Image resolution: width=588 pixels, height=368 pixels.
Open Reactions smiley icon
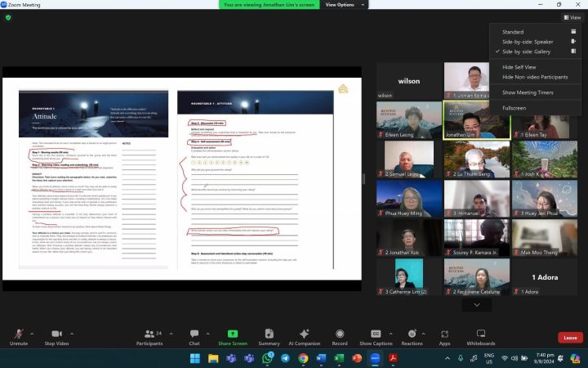point(412,336)
